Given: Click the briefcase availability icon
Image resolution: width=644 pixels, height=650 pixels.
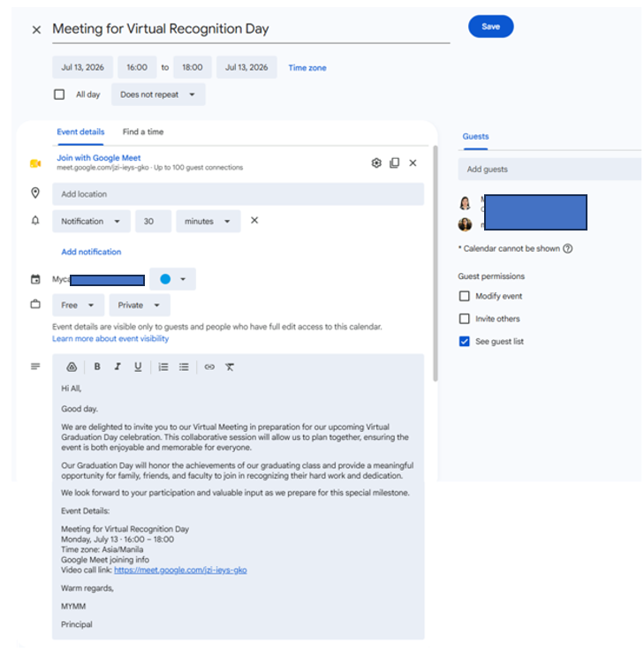Looking at the screenshot, I should point(35,305).
